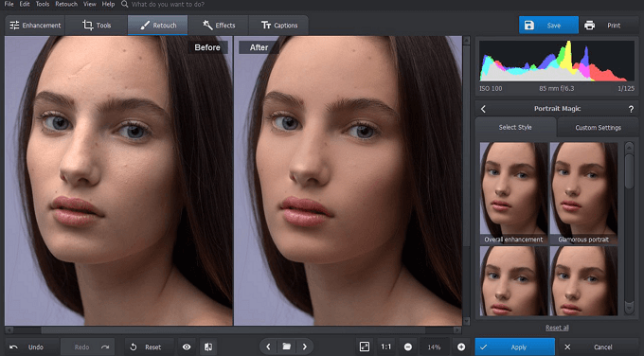Click the 'What do you want to do?' search field
This screenshot has width=644, height=356.
coord(168,4)
